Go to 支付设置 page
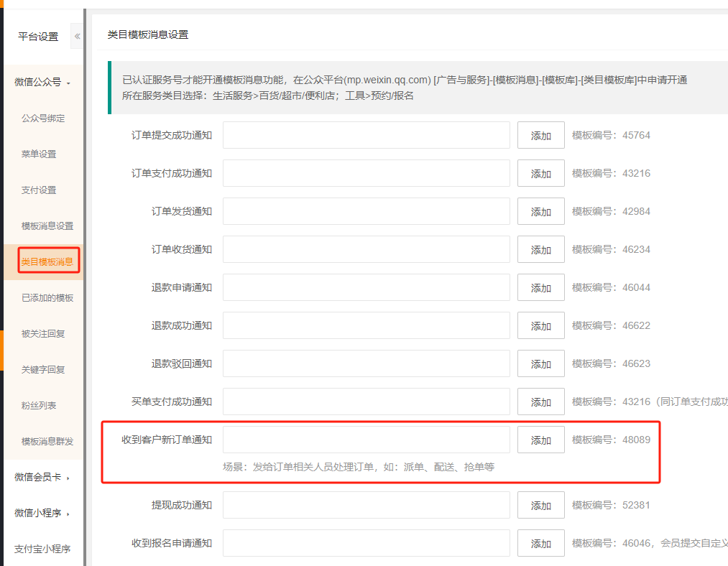Viewport: 728px width, 566px height. point(39,190)
